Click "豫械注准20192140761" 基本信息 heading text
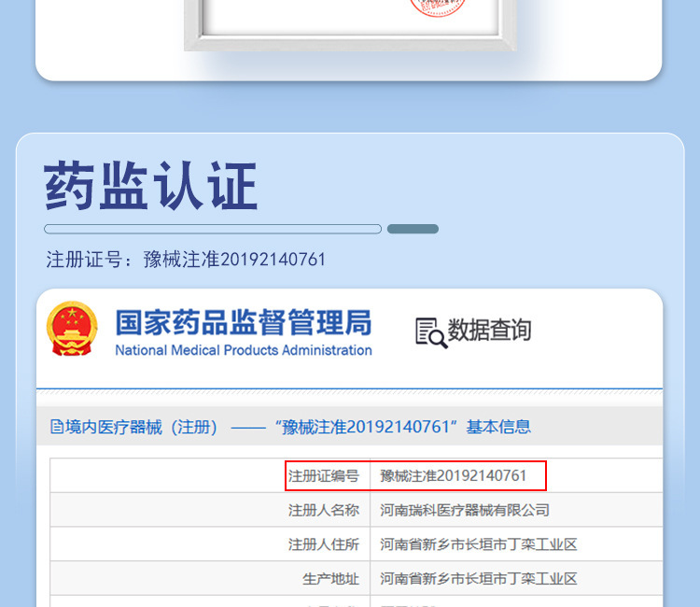Viewport: 700px width, 607px height. tap(402, 427)
